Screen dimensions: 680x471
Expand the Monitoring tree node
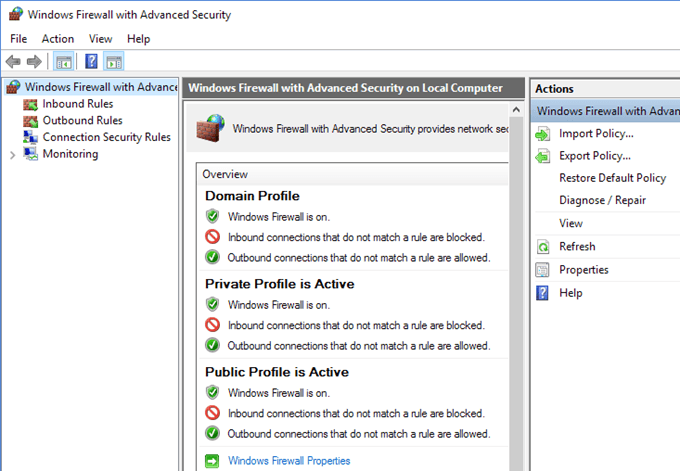[x=12, y=155]
